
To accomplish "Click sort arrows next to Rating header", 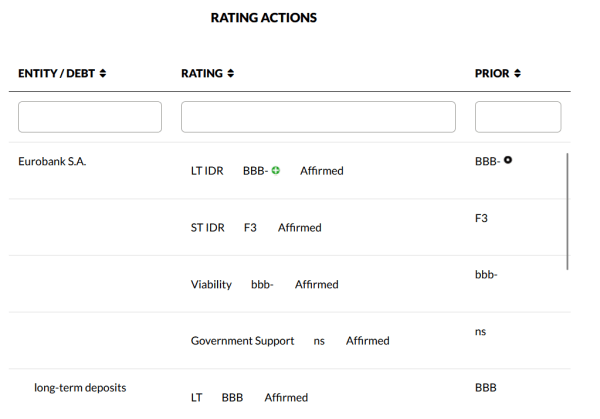I will [231, 74].
